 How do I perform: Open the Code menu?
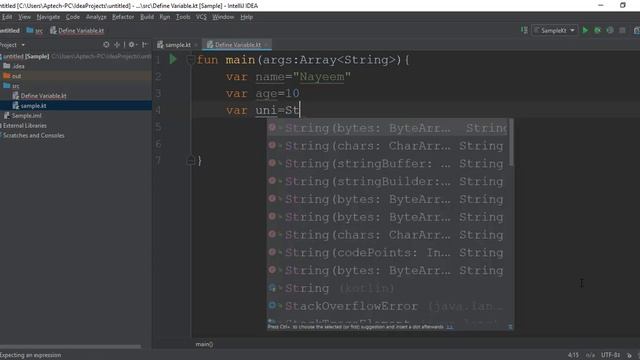[x=73, y=17]
